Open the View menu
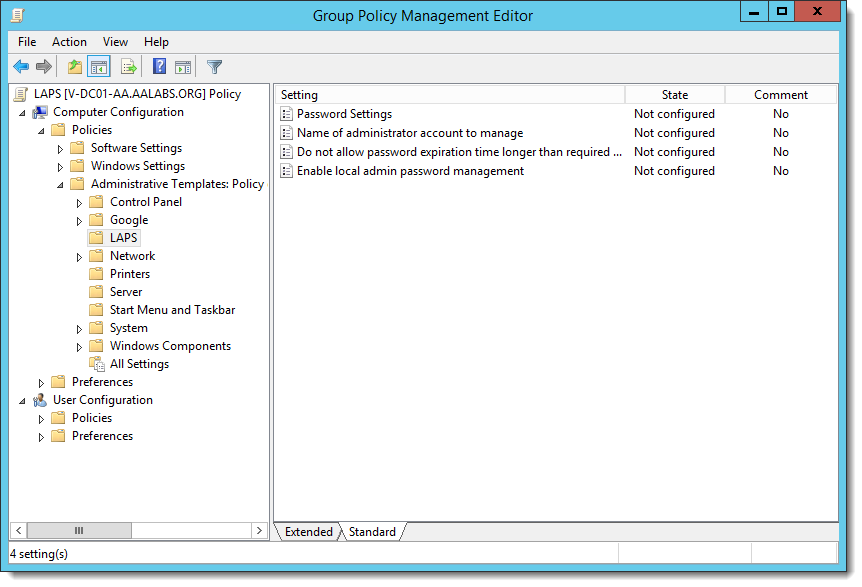This screenshot has width=862, height=587. [x=115, y=42]
